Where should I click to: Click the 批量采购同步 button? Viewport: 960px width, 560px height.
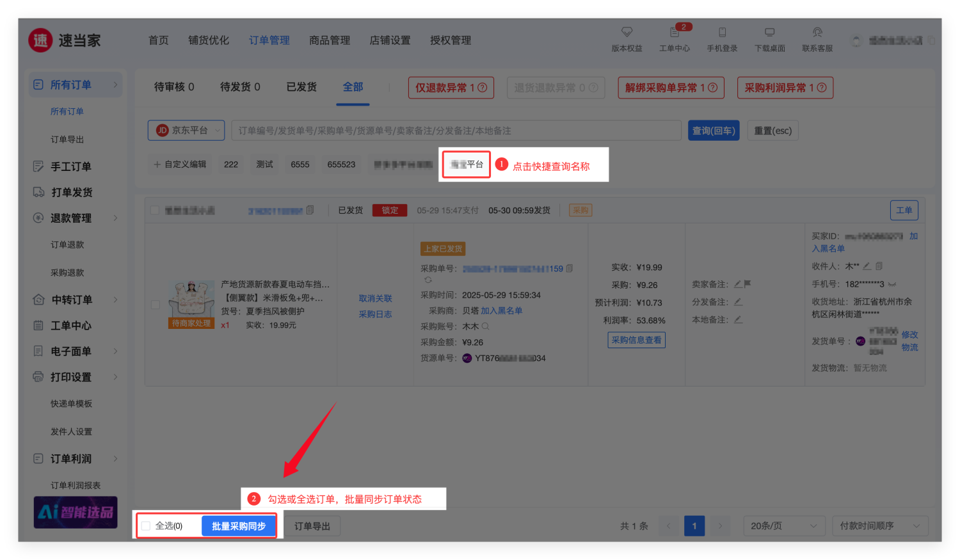click(x=239, y=526)
